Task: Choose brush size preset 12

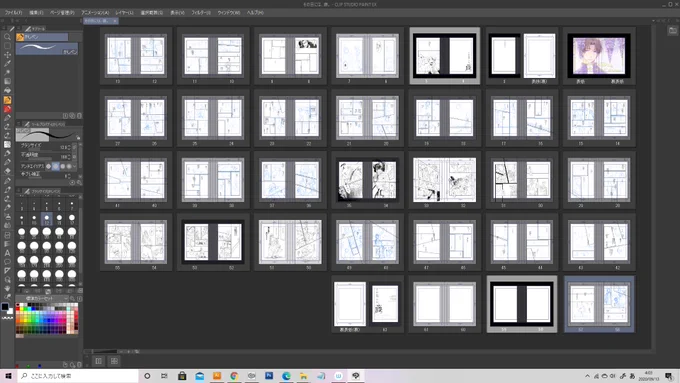Action: (x=47, y=219)
